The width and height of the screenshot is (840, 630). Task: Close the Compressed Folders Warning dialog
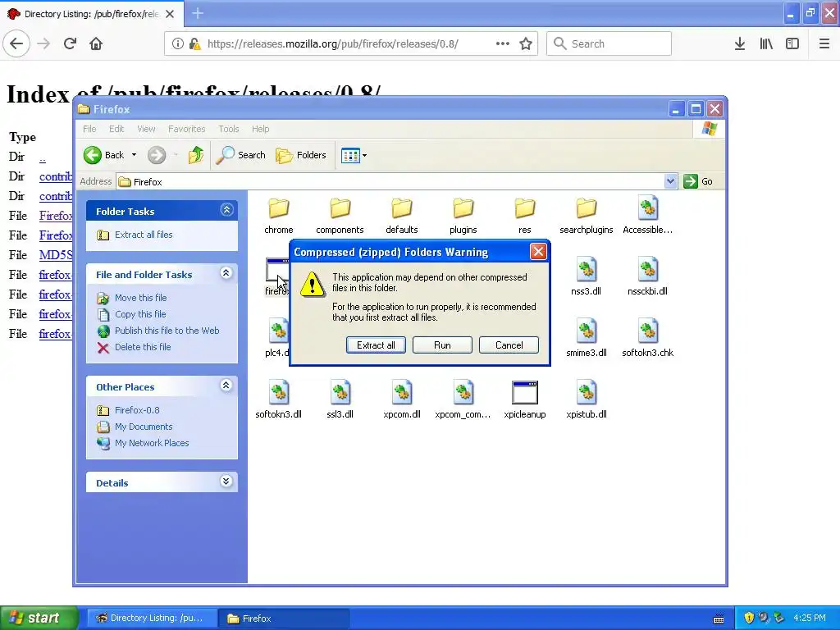(538, 251)
